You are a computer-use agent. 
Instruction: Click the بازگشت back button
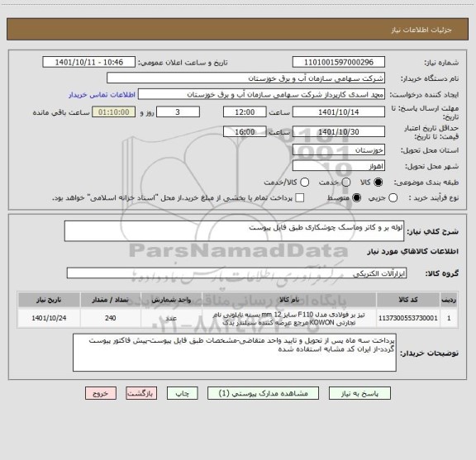(x=141, y=393)
